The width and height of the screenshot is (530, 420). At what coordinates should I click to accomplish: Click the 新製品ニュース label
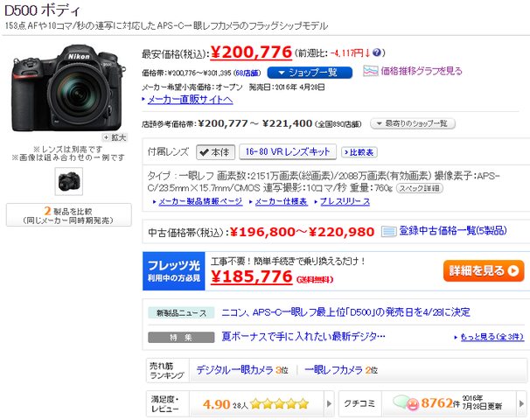(x=181, y=312)
